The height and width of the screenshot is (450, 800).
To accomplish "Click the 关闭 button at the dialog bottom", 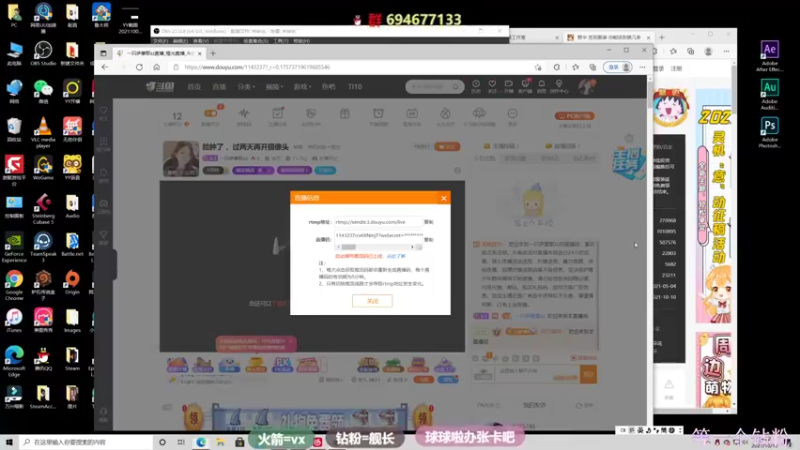I will click(372, 301).
